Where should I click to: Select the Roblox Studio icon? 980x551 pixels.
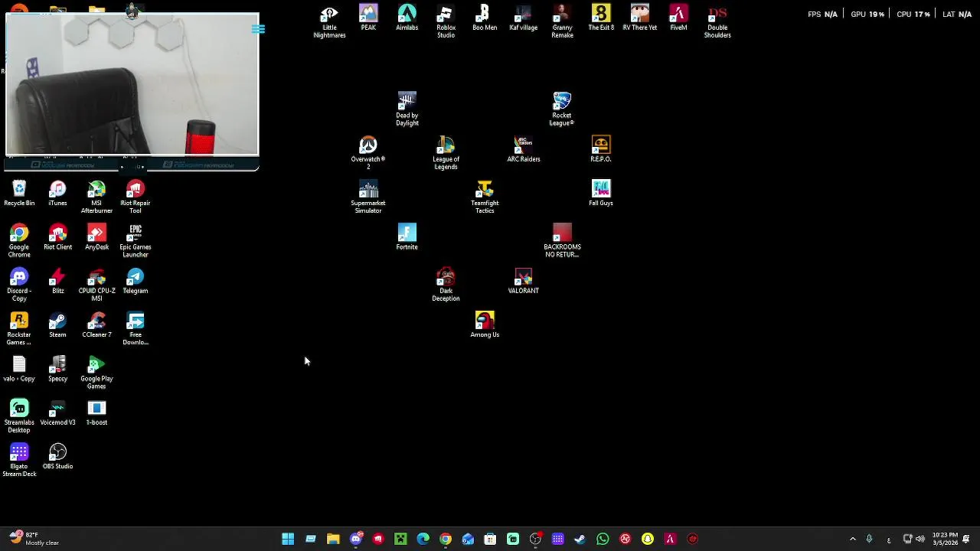coord(446,21)
